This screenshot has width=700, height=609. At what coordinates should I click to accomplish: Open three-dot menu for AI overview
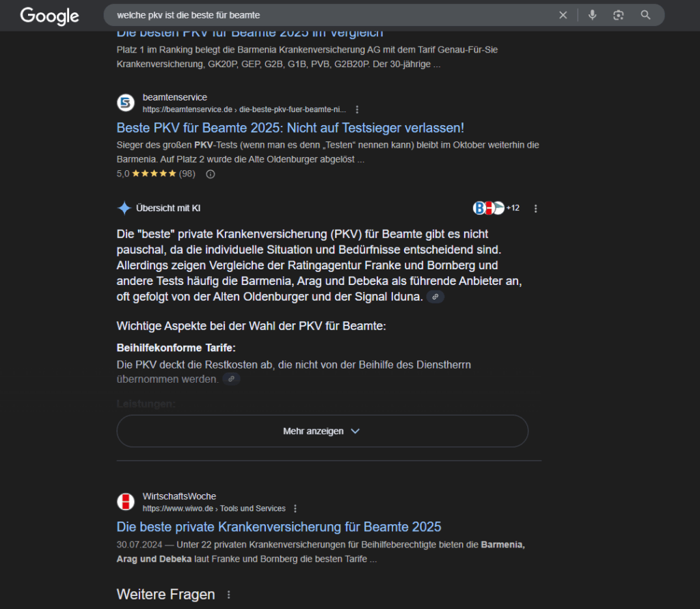(x=535, y=208)
